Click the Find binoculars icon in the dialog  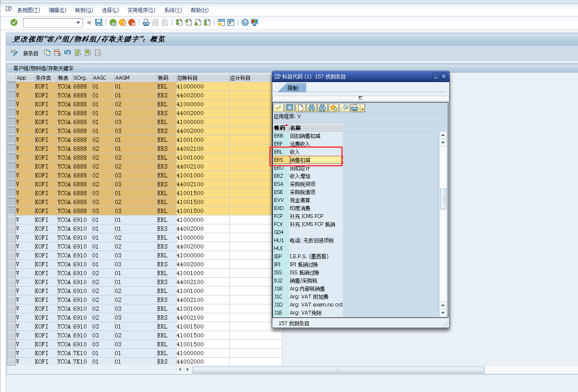311,108
